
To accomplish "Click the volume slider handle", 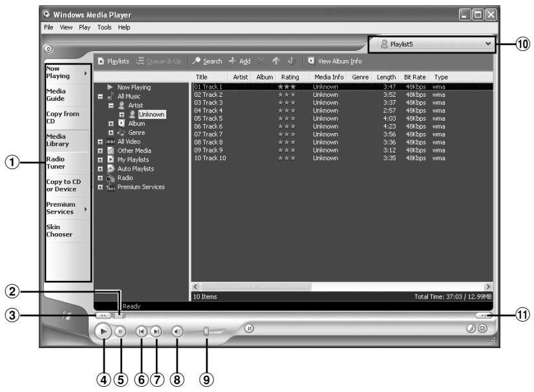I will [206, 331].
